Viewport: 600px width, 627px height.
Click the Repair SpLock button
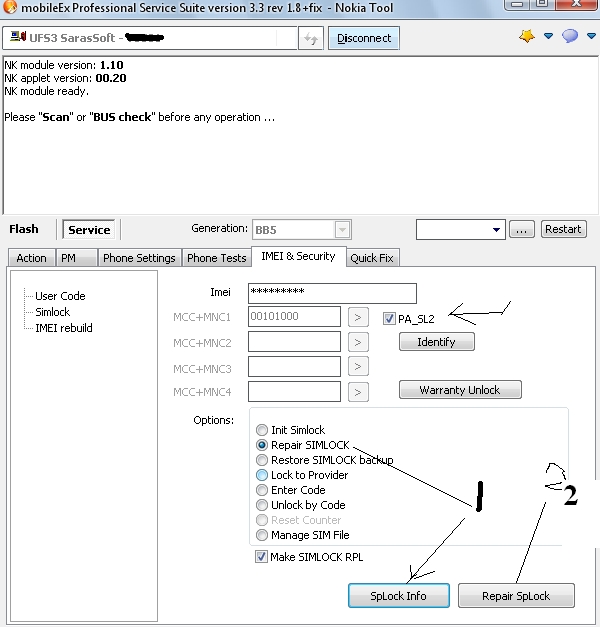tap(516, 596)
